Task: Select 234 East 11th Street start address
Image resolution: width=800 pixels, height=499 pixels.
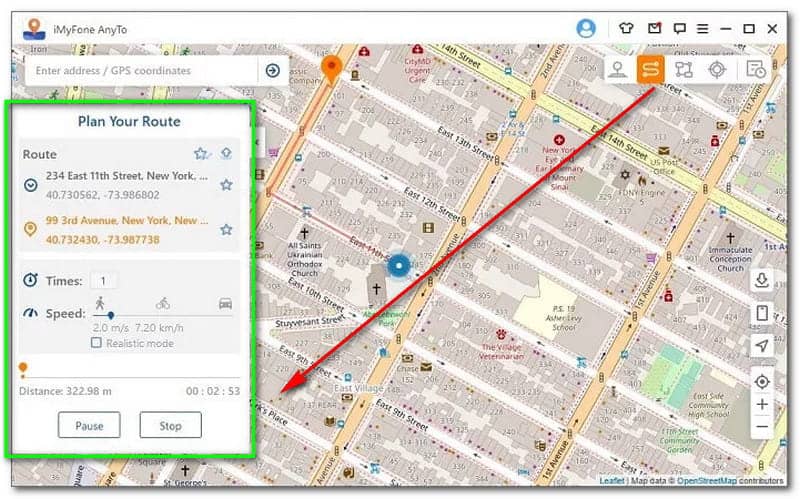Action: click(x=127, y=176)
